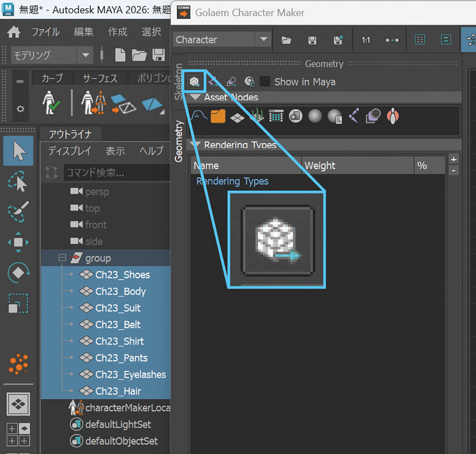The height and width of the screenshot is (454, 476).
Task: Toggle the Show in Maya checkbox
Action: tap(265, 82)
